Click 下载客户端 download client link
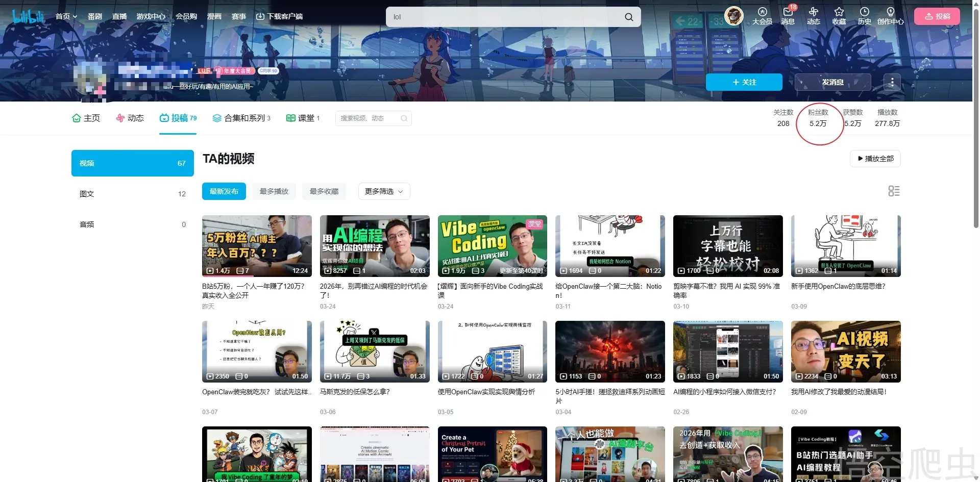The width and height of the screenshot is (980, 482). (279, 16)
